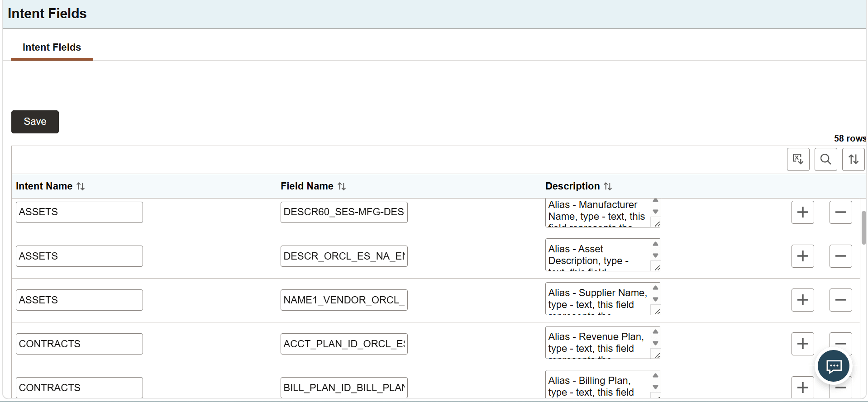Add row after ACCT_PLAN_ID_ORCL row

pos(802,344)
